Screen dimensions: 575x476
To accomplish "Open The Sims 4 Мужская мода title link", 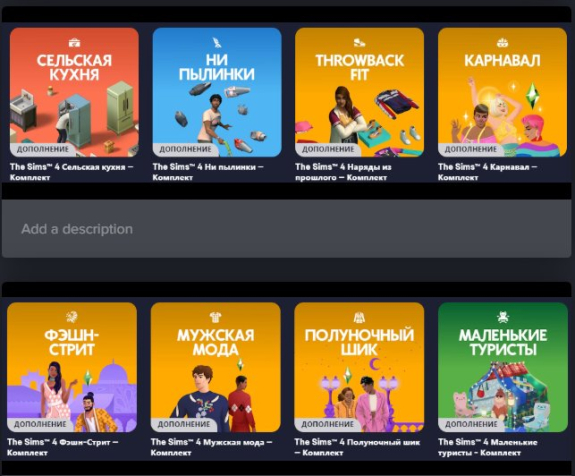I will click(212, 447).
